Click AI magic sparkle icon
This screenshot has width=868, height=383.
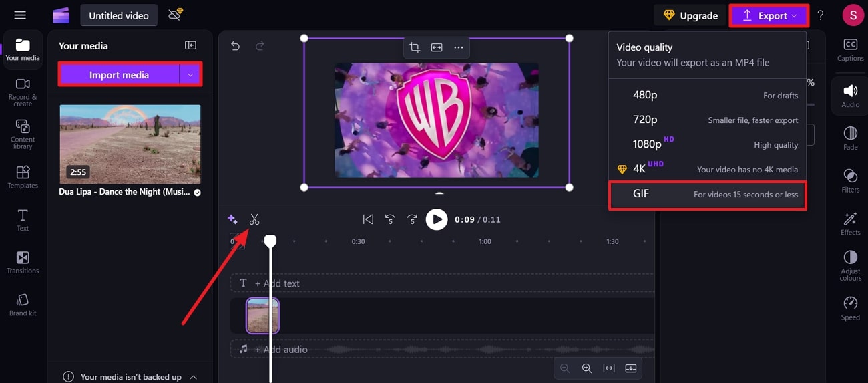[x=232, y=219]
